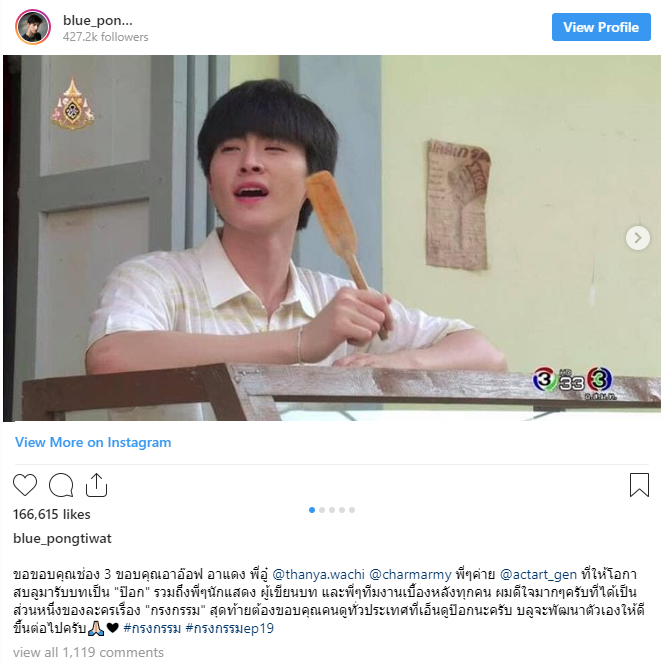This screenshot has width=662, height=665.
Task: Open @actart_gen mention link
Action: pos(538,574)
